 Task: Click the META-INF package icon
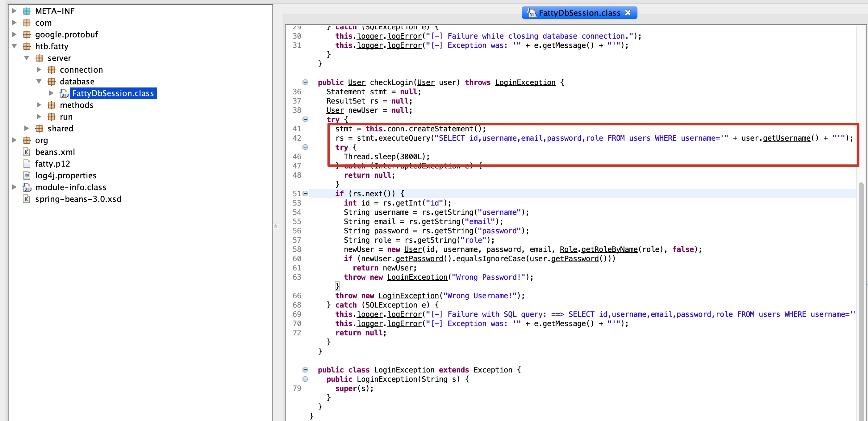(27, 11)
